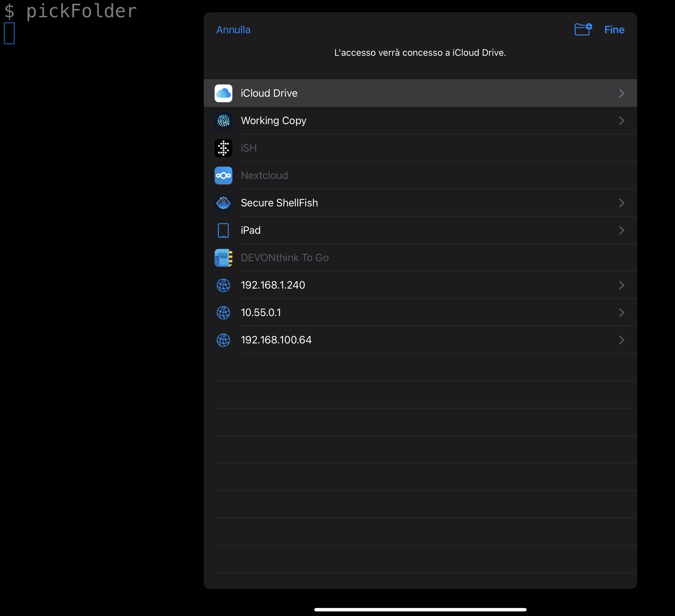
Task: Select the greyed Nextcloud label
Action: click(x=264, y=176)
